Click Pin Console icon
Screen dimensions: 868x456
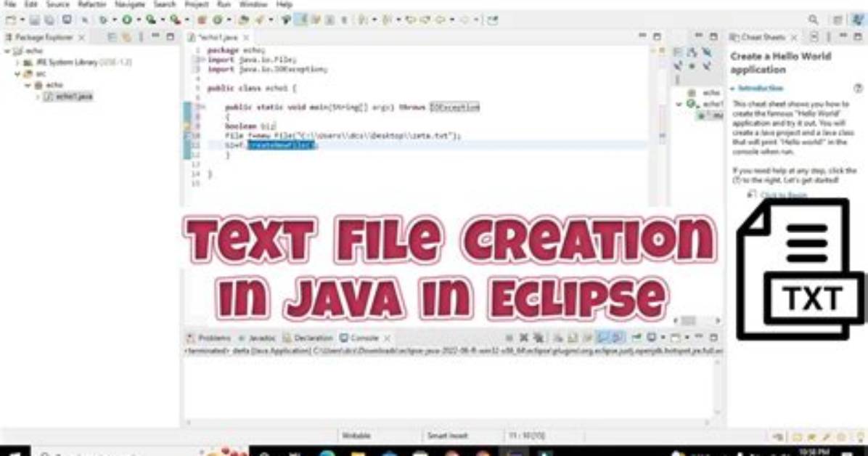[636, 338]
